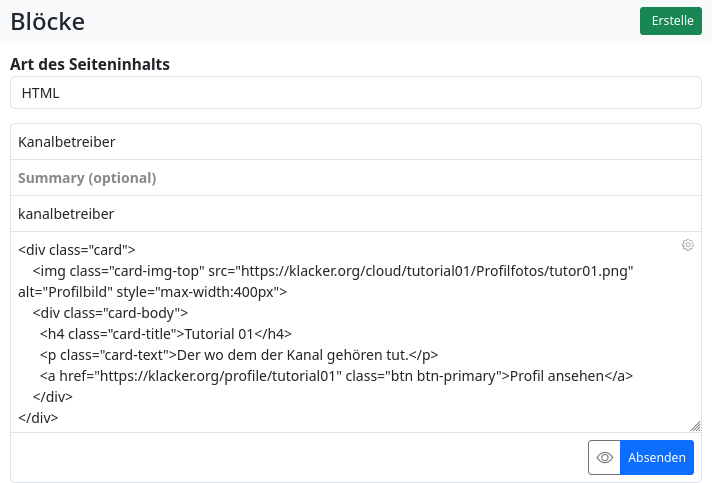Focus the Kanalbetreiber title field

(x=355, y=142)
